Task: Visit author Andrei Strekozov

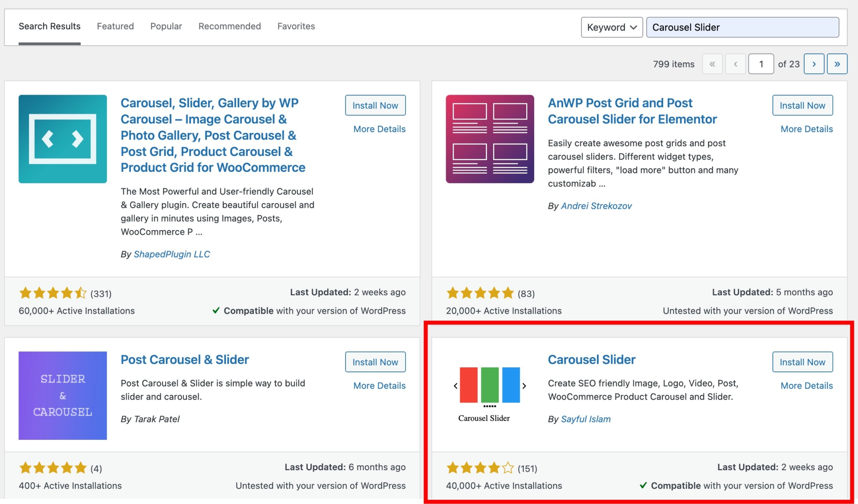Action: pyautogui.click(x=596, y=206)
